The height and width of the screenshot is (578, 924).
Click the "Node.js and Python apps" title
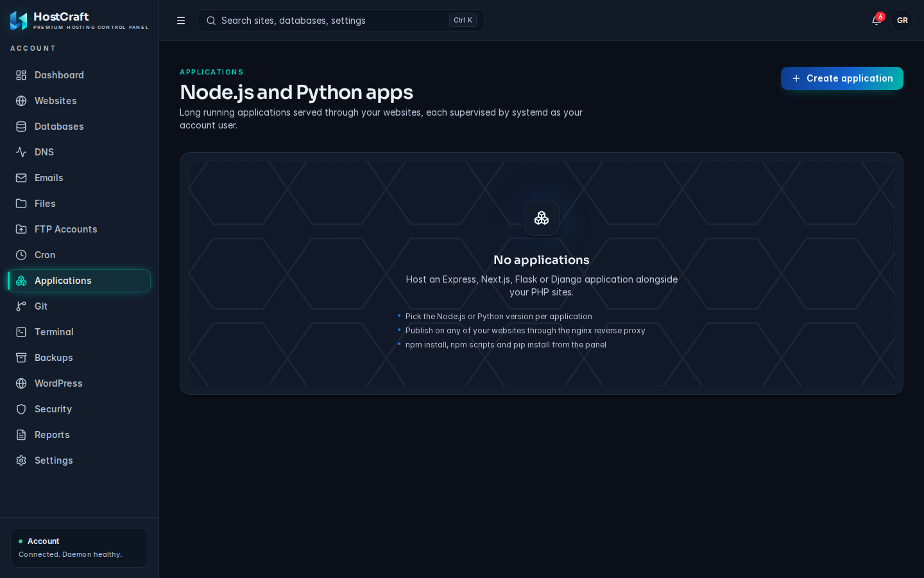pyautogui.click(x=296, y=92)
